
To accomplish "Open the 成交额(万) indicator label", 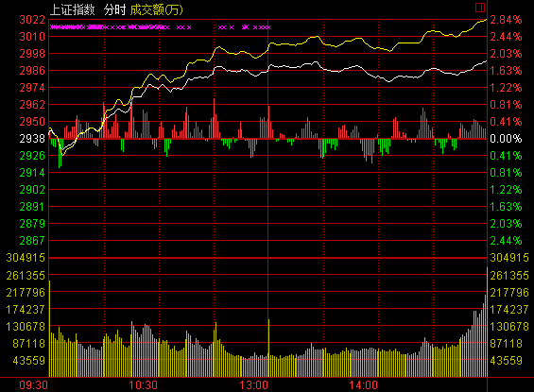I will click(156, 9).
